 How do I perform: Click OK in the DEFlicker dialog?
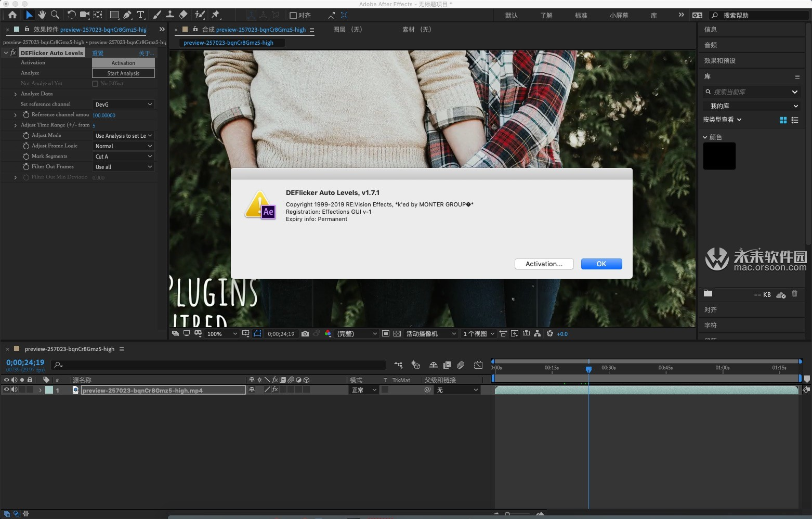pos(601,264)
